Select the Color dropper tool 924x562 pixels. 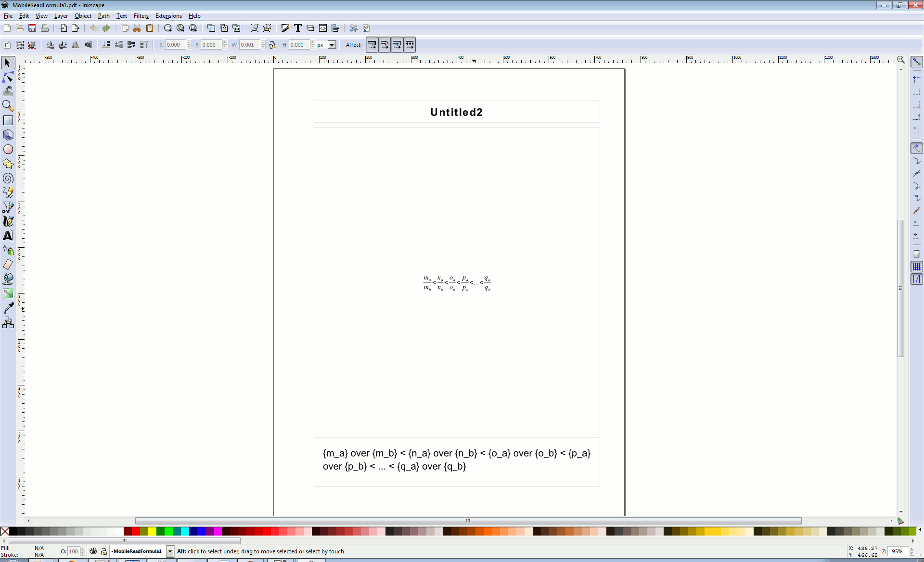click(x=8, y=308)
